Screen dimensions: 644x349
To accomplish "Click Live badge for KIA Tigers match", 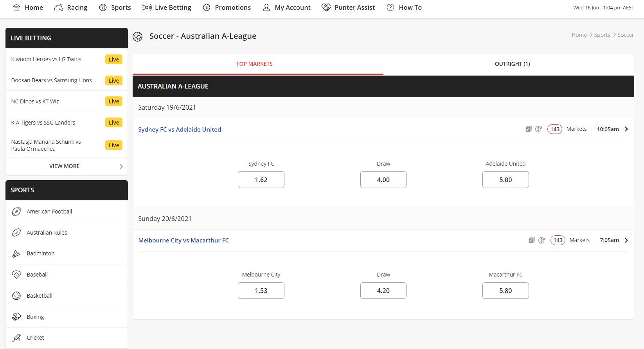I will click(x=114, y=123).
